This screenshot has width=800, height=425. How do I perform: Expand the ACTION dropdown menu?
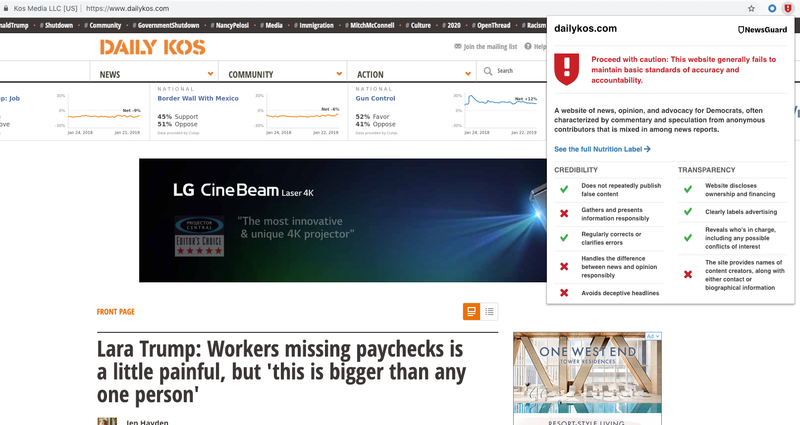coord(468,74)
